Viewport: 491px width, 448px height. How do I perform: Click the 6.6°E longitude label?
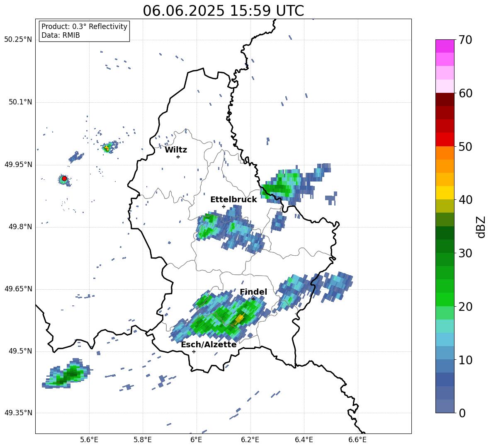tap(357, 440)
